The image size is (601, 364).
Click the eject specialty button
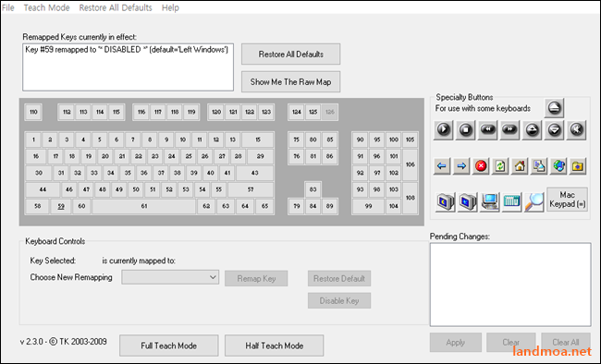[554, 108]
